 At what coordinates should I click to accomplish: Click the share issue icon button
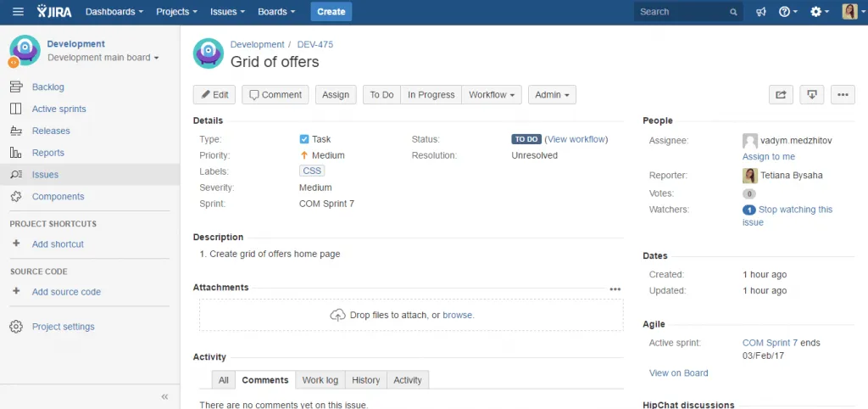pos(781,95)
